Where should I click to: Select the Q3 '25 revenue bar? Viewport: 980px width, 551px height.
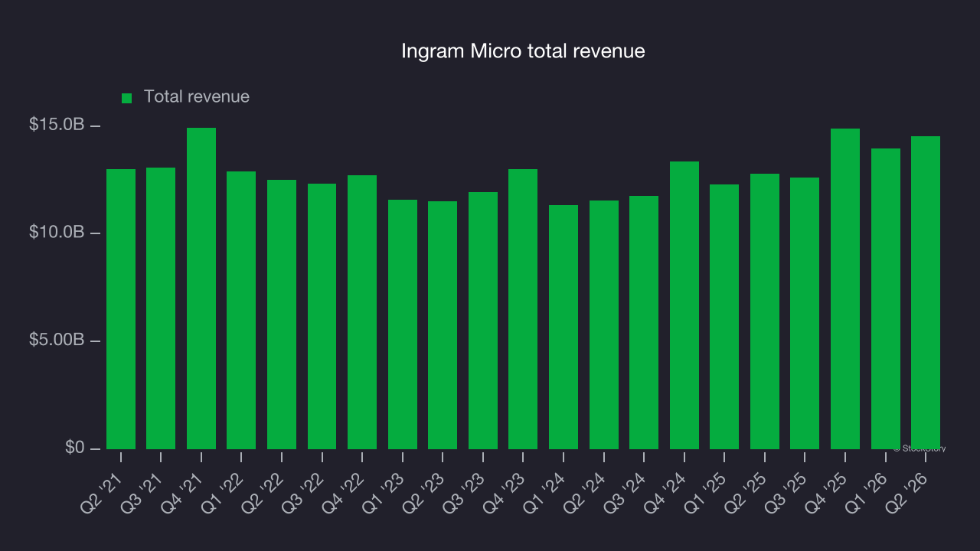pos(805,313)
